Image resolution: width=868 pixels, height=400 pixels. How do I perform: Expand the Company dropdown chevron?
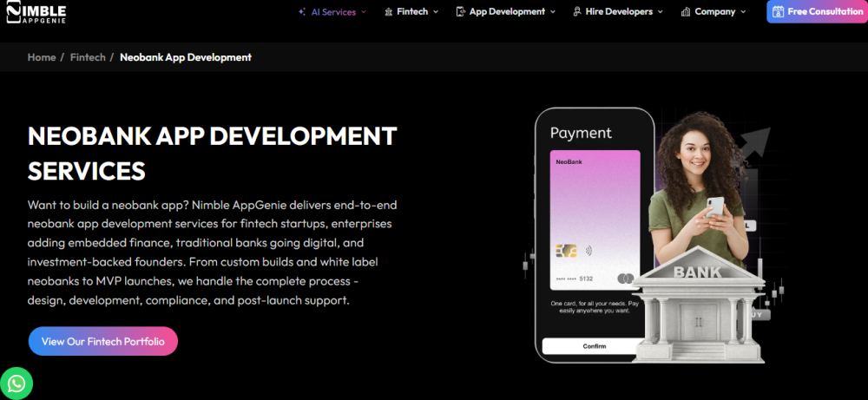[743, 11]
